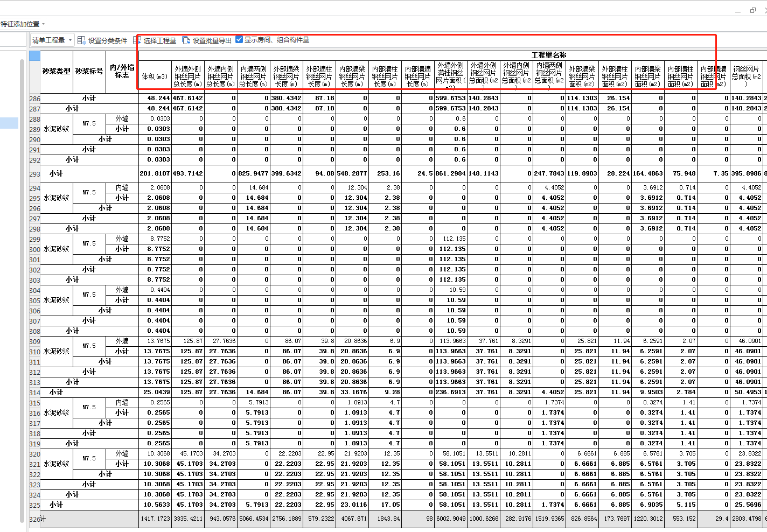Viewport: 767px width, 532px height.
Task: Click cell value 825.9477 in row 293
Action: click(x=254, y=174)
